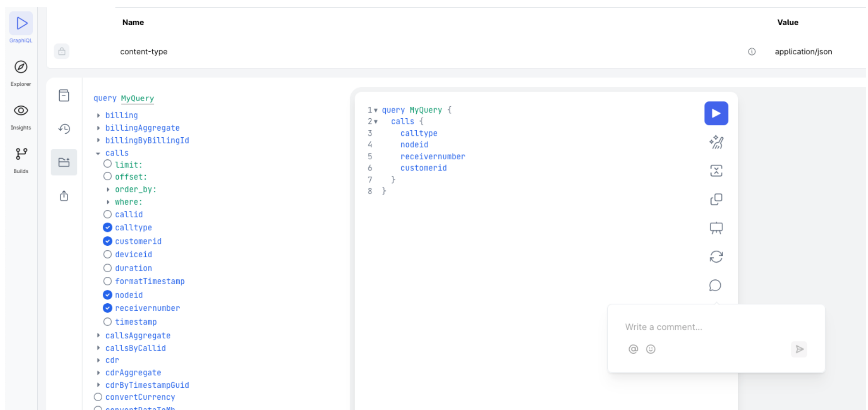868x410 pixels.
Task: Click the emoji icon in comment box
Action: [651, 349]
